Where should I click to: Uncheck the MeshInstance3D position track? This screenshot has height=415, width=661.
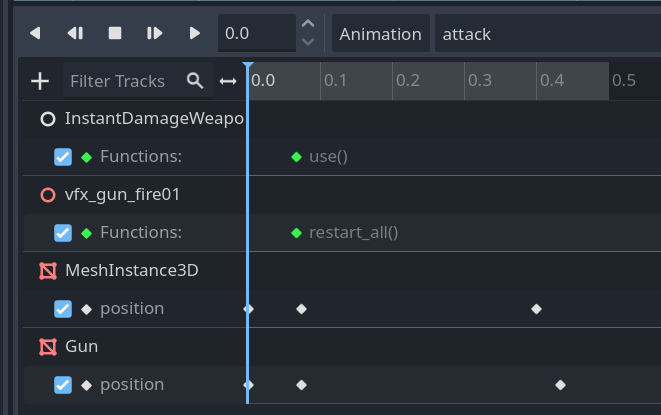(x=63, y=309)
